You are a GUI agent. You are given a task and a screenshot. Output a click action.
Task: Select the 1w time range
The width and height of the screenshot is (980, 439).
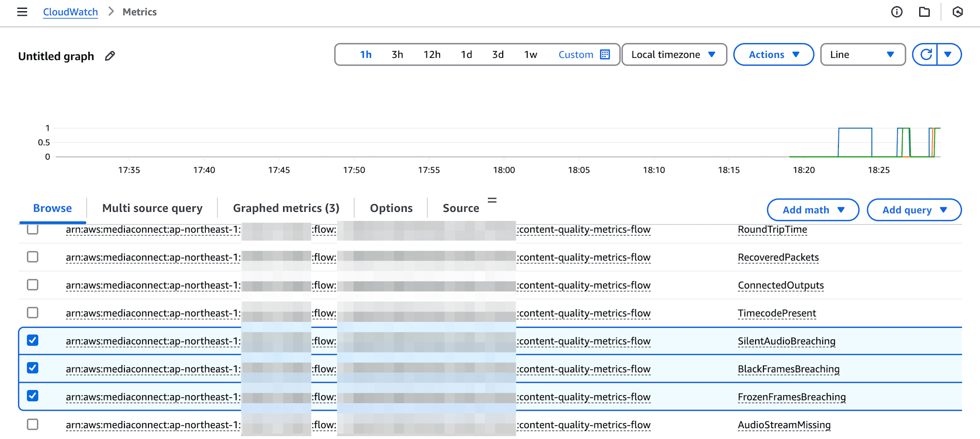click(x=531, y=54)
